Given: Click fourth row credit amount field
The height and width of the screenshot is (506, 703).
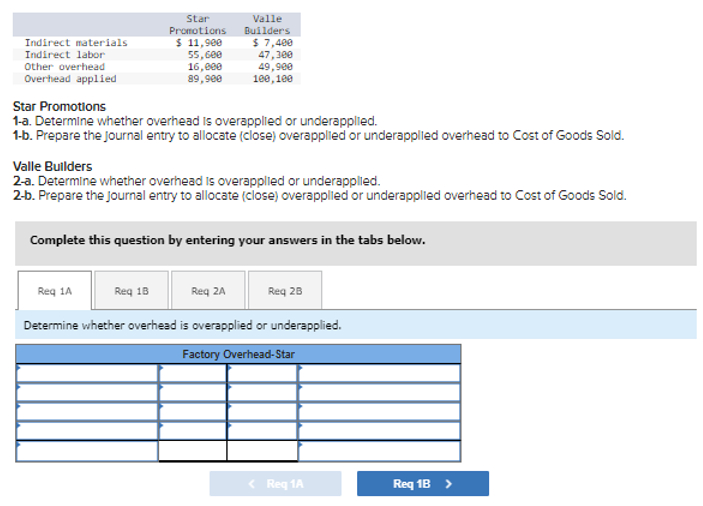Looking at the screenshot, I should pyautogui.click(x=262, y=431).
